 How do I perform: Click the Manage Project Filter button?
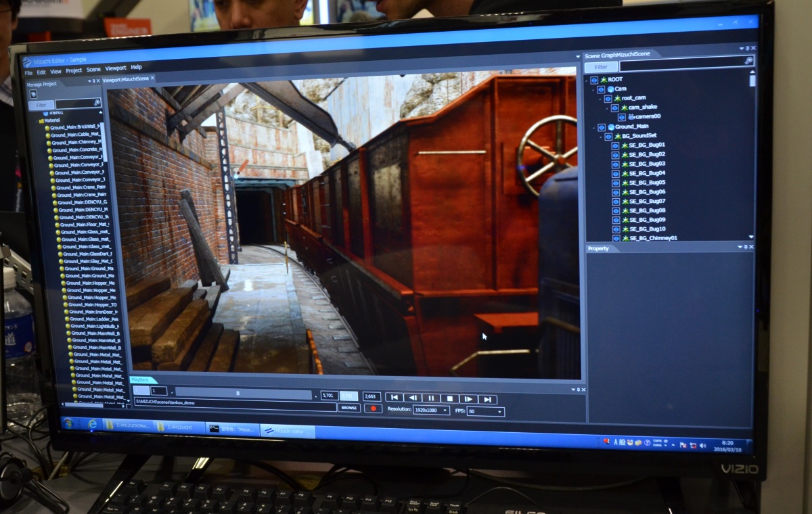point(41,105)
